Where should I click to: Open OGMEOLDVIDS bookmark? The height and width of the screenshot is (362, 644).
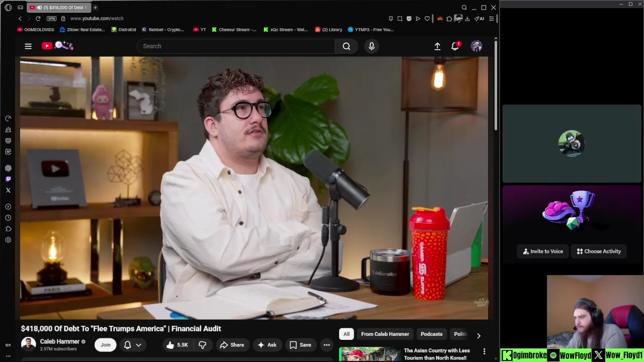coord(36,30)
